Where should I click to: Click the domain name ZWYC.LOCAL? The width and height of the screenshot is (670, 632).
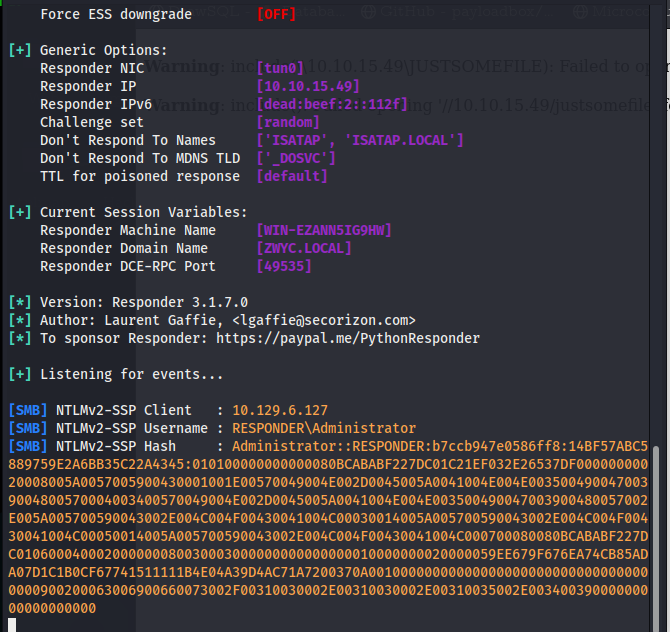click(304, 248)
